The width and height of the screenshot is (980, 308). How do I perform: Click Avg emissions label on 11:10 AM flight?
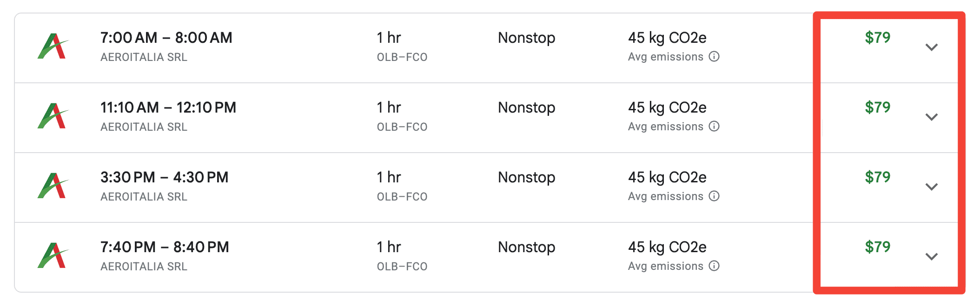[665, 127]
